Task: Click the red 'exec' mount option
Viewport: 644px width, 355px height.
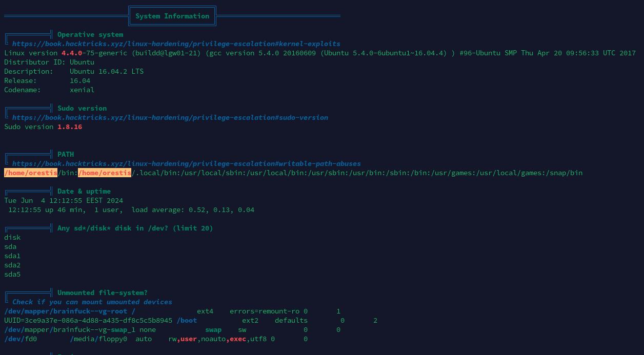Action: [x=238, y=339]
